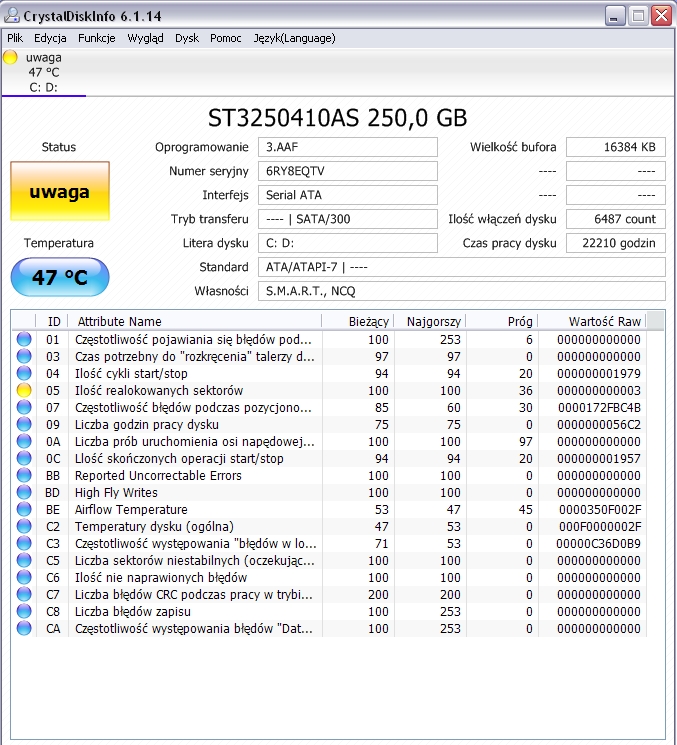Open the Plik menu

15,38
